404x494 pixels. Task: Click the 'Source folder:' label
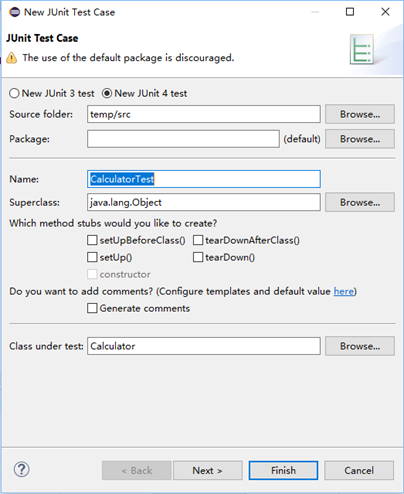(41, 114)
